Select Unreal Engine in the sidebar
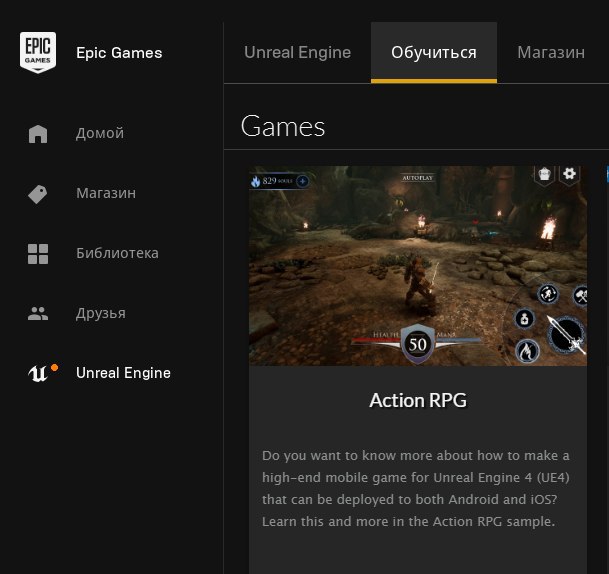609x574 pixels. pos(124,373)
